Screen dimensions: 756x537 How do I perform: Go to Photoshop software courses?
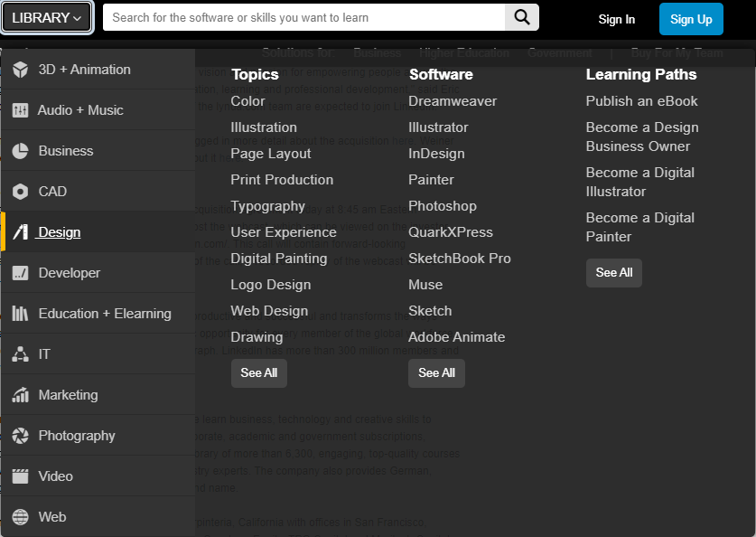(442, 206)
